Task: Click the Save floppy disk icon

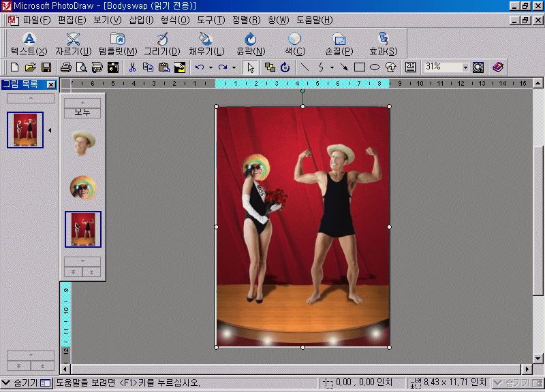Action: click(x=46, y=67)
